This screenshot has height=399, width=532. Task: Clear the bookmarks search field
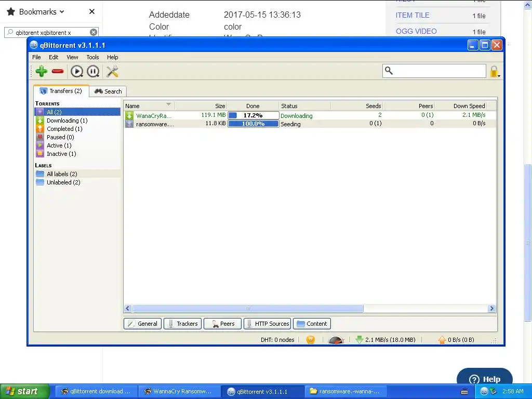(x=94, y=32)
